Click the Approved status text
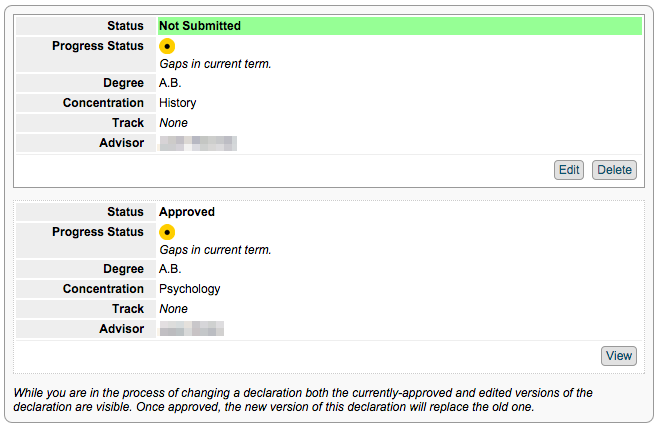 click(187, 212)
